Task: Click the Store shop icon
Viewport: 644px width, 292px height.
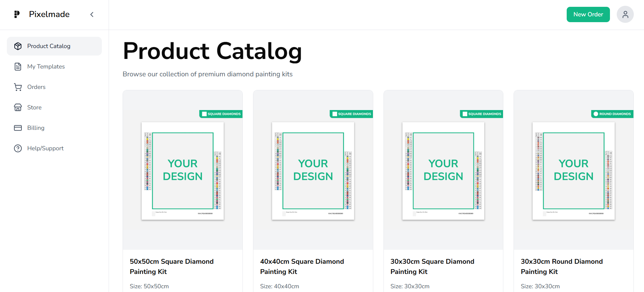Action: coord(18,107)
